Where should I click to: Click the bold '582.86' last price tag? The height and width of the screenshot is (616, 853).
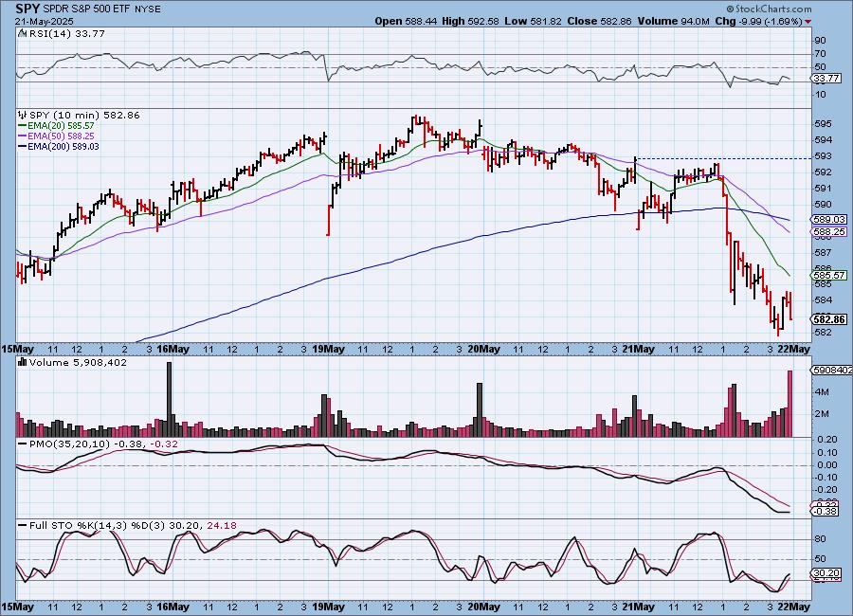click(829, 319)
